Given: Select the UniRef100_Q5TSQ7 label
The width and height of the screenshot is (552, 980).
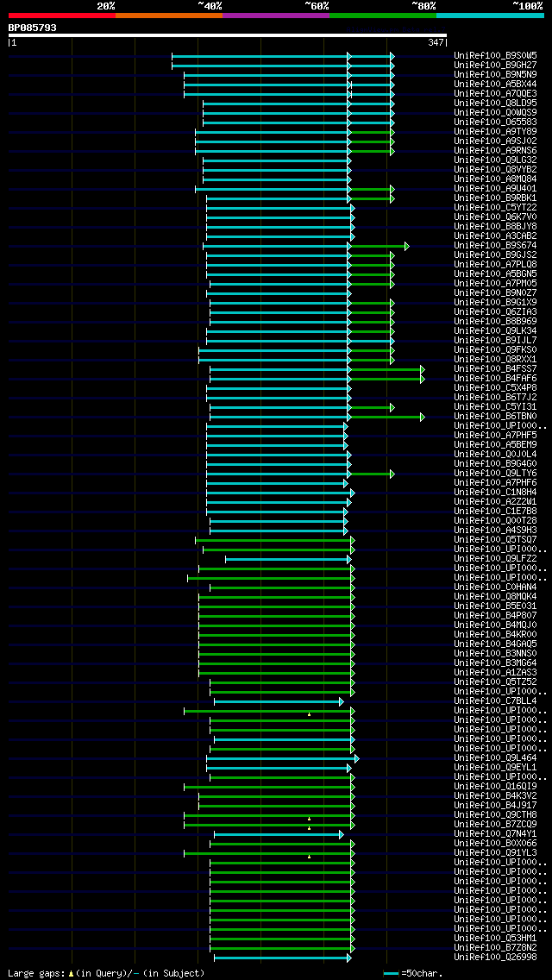Looking at the screenshot, I should click(x=495, y=539).
